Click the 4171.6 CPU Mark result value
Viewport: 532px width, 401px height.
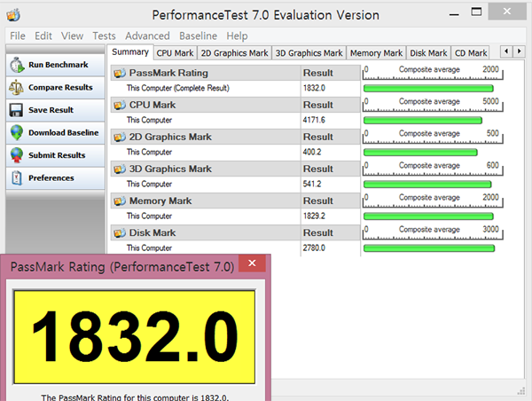tap(314, 120)
